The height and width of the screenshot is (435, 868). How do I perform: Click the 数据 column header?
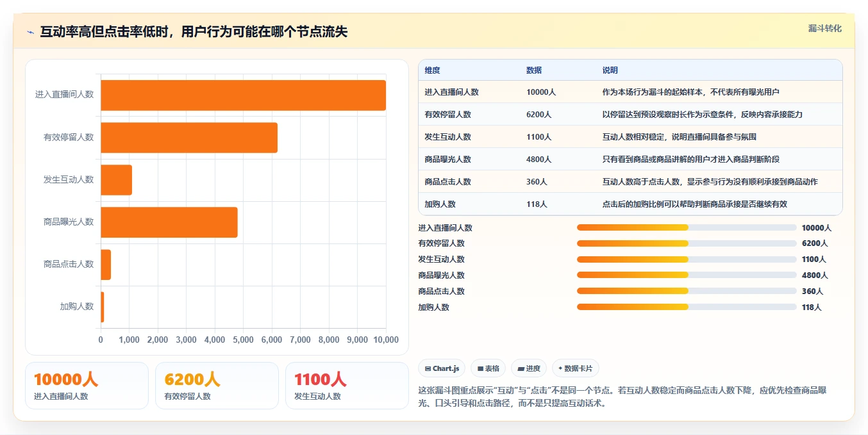coord(534,70)
